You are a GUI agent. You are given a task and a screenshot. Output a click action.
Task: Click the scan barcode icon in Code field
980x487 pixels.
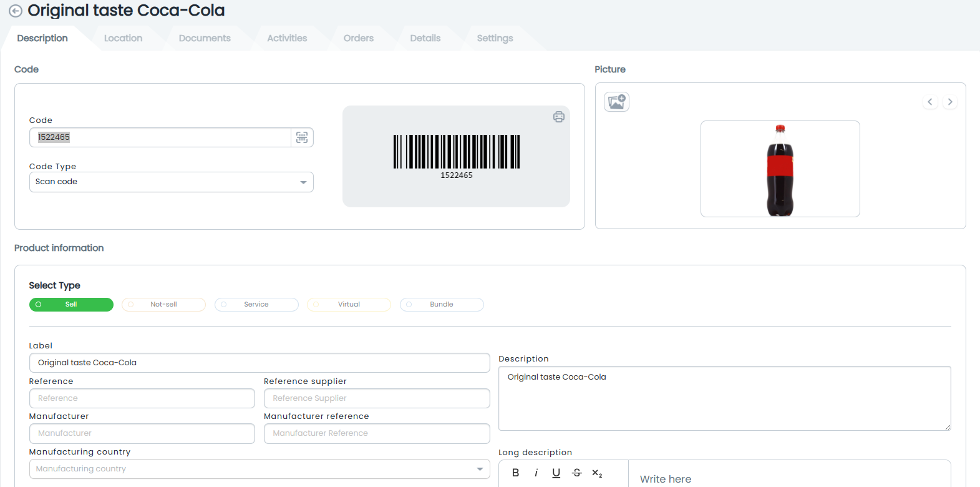[302, 137]
